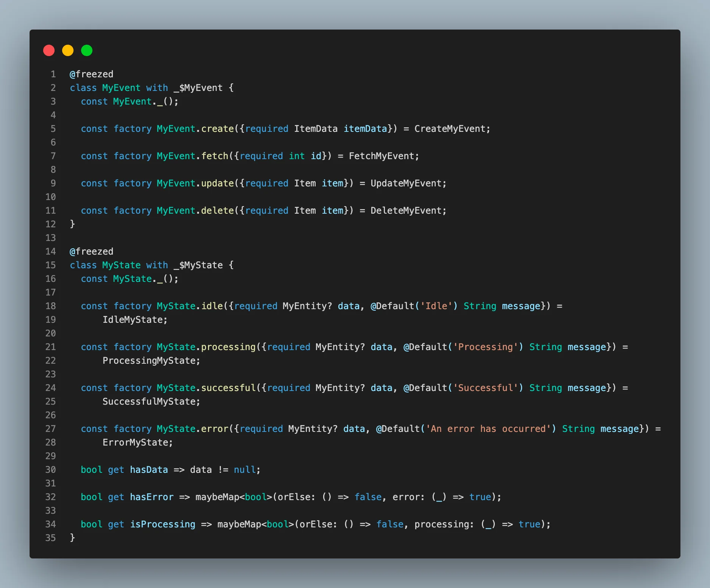The width and height of the screenshot is (710, 588).
Task: Place cursor on FetchMyEvent
Action: pyautogui.click(x=381, y=156)
